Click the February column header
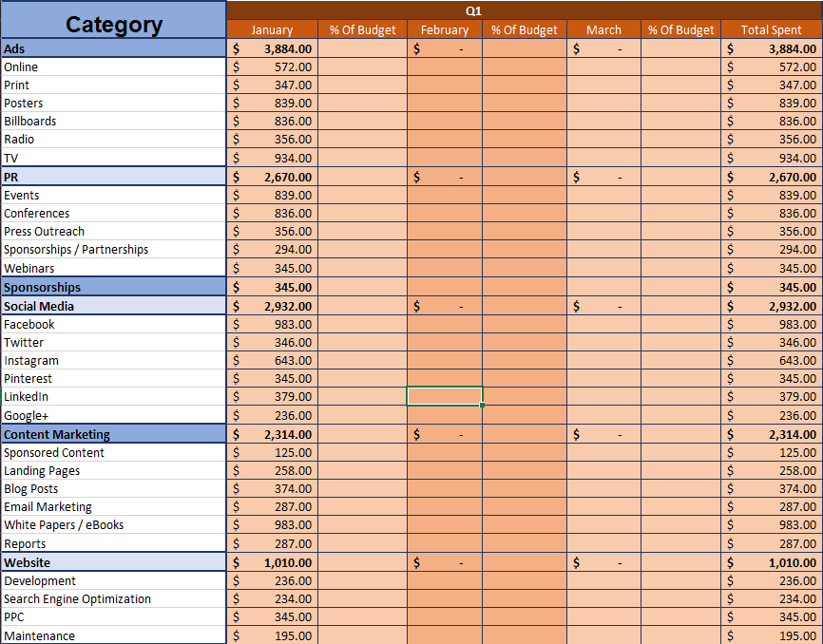The height and width of the screenshot is (644, 823). (x=445, y=29)
